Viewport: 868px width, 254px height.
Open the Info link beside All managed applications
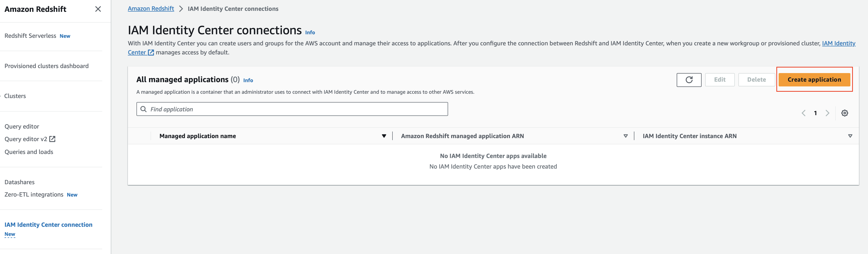pyautogui.click(x=248, y=80)
